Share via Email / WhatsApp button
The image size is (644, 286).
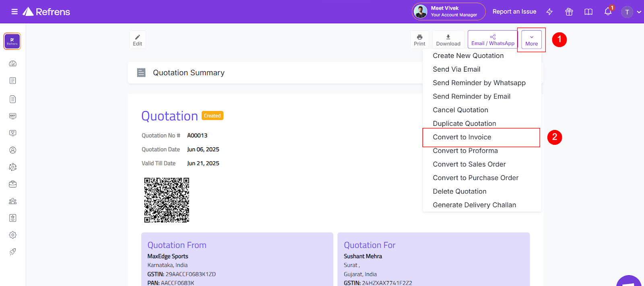tap(493, 40)
